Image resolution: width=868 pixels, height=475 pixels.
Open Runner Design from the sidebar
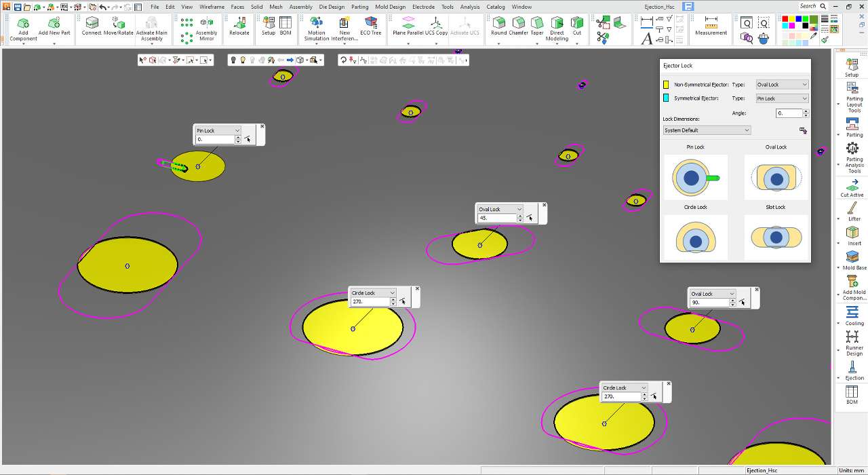coord(852,339)
